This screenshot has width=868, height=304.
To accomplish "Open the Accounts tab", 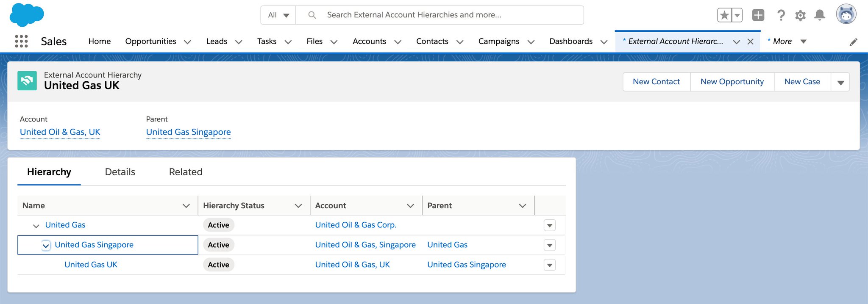I will click(369, 41).
